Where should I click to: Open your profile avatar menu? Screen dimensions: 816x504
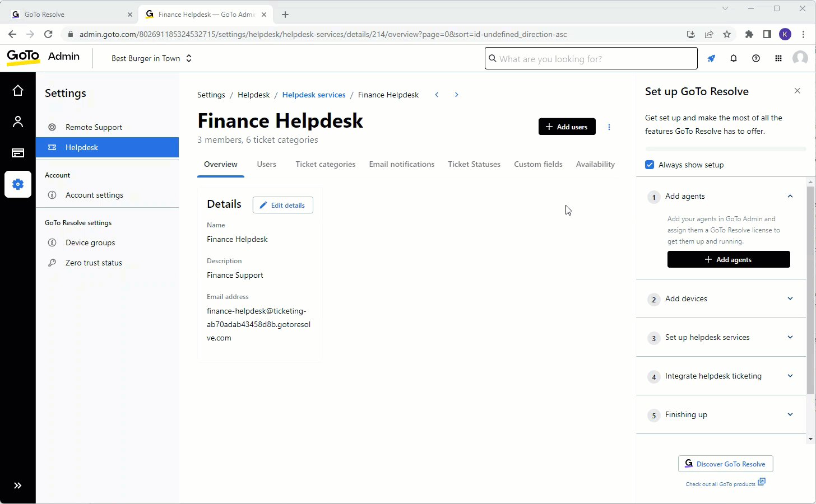pos(800,58)
